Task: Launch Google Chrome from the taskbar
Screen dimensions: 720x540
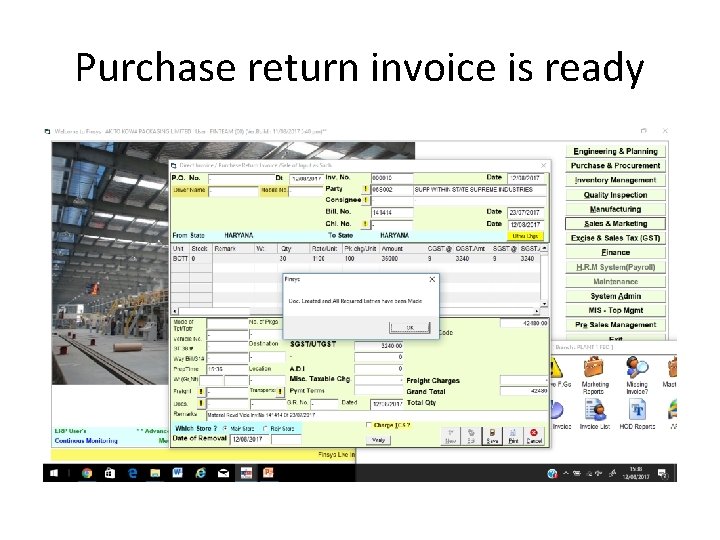Action: tap(87, 473)
